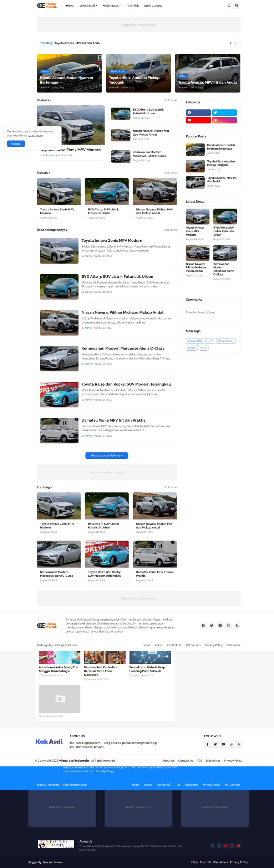Select the Pickup Truck tag in Main Tags
The width and height of the screenshot is (274, 868).
(x=225, y=341)
